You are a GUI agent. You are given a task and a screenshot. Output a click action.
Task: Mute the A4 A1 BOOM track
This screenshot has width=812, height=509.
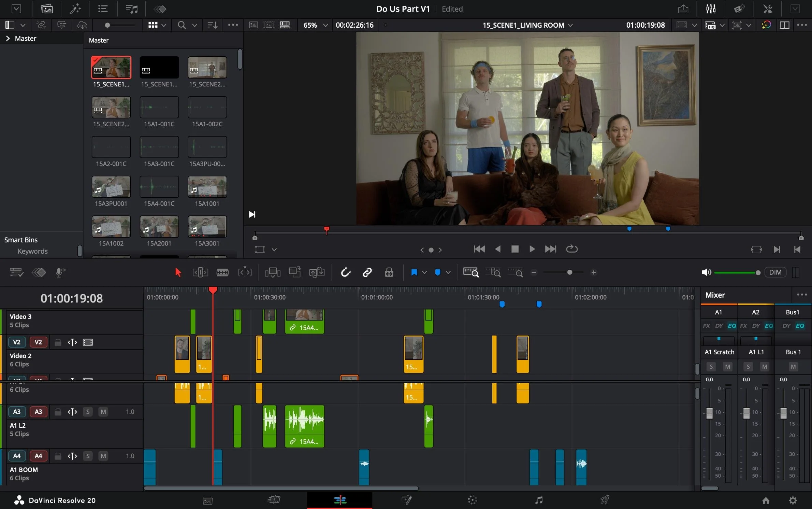click(x=103, y=456)
